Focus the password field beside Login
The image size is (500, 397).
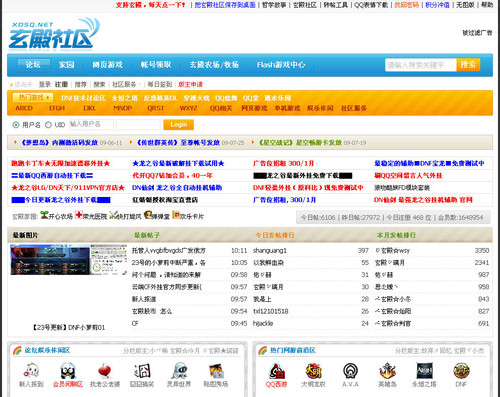pyautogui.click(x=138, y=125)
